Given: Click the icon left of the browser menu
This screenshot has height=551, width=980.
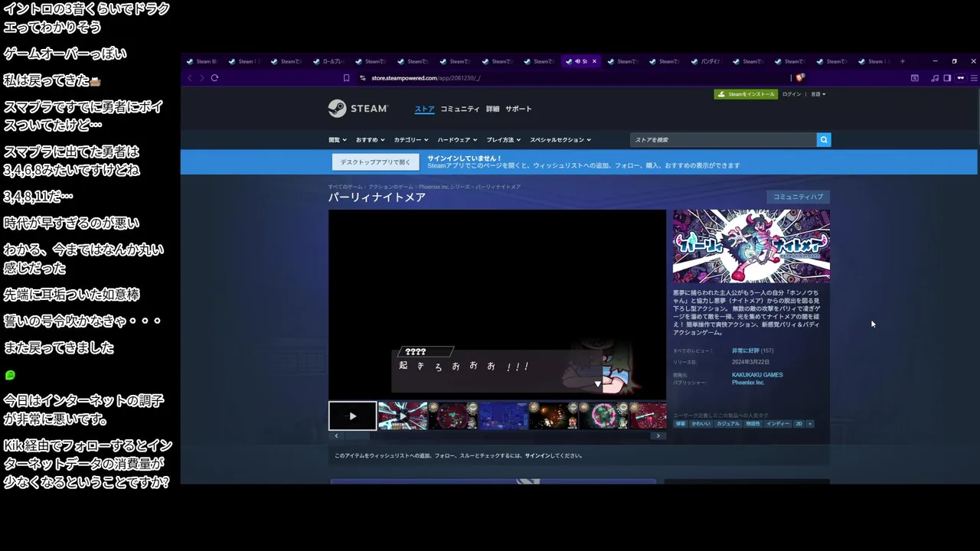Looking at the screenshot, I should pos(961,78).
